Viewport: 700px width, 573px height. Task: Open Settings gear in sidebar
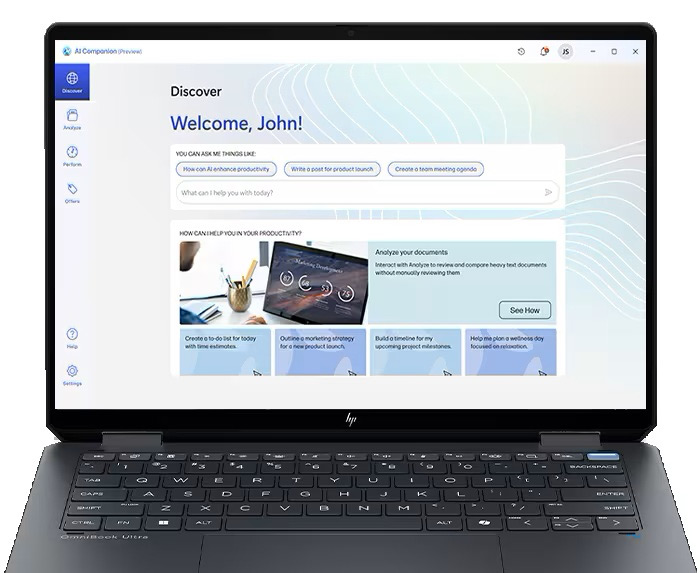click(x=72, y=371)
